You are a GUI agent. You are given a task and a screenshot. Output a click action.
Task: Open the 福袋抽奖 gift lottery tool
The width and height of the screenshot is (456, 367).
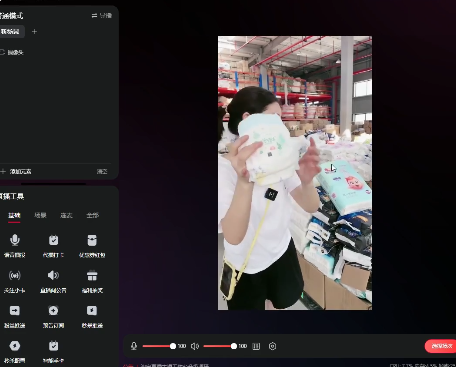(92, 276)
